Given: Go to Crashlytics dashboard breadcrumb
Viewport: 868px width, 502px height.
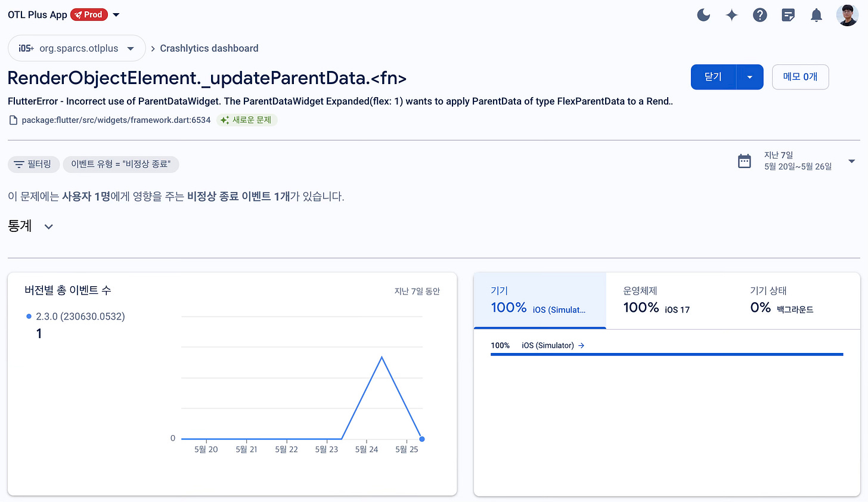Looking at the screenshot, I should click(x=209, y=48).
